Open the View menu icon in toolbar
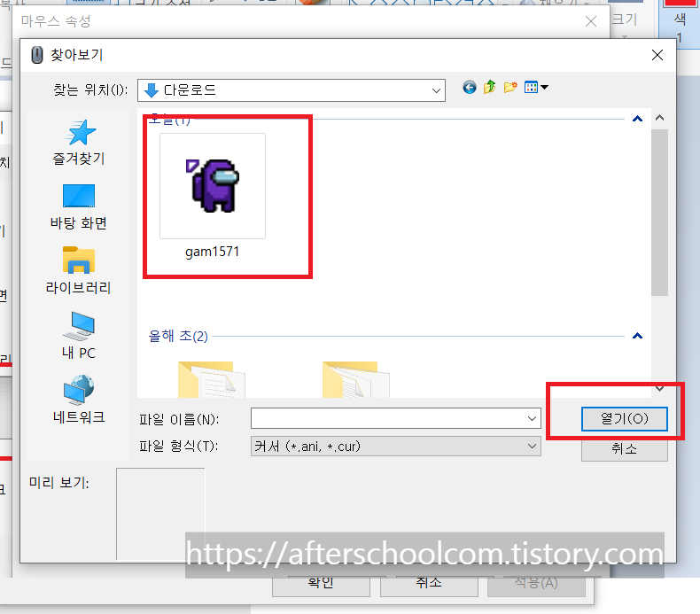700x614 pixels. (x=536, y=87)
